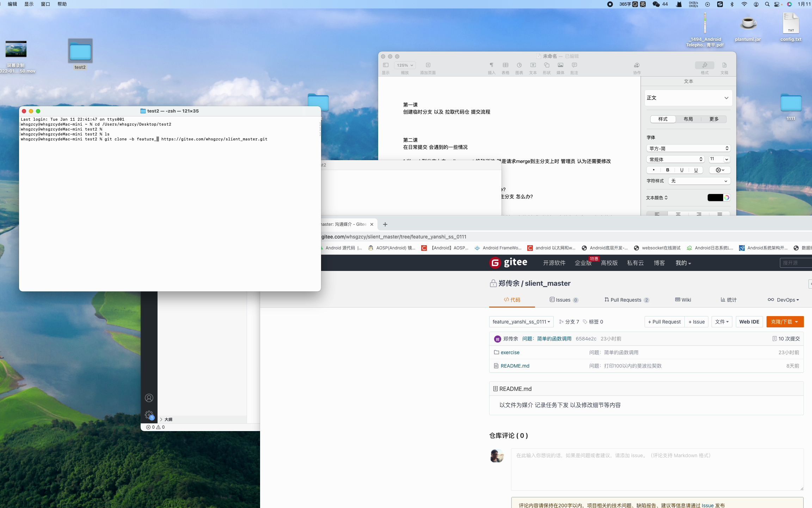
Task: Select the 布局 segment in the text inspector
Action: tap(688, 119)
